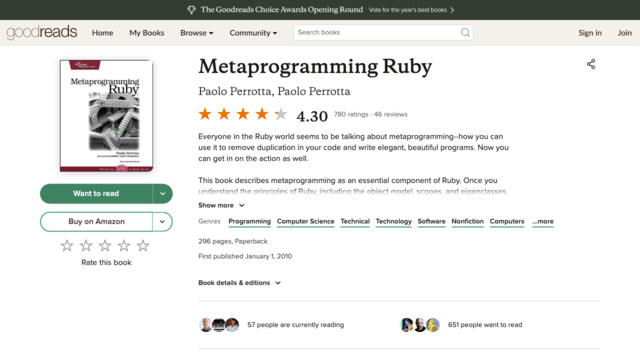Click Vote for the year's best books
This screenshot has width=640, height=360.
click(411, 10)
